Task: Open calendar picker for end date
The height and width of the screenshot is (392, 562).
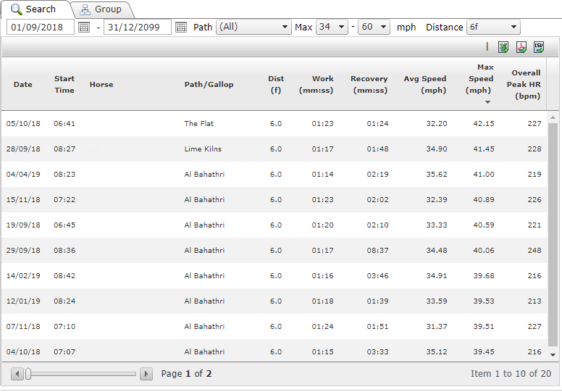Action: [x=181, y=28]
